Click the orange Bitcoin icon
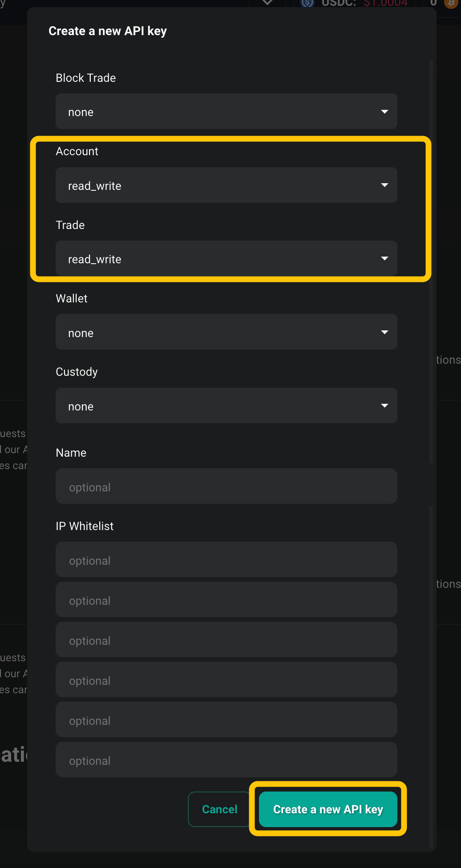 click(451, 3)
